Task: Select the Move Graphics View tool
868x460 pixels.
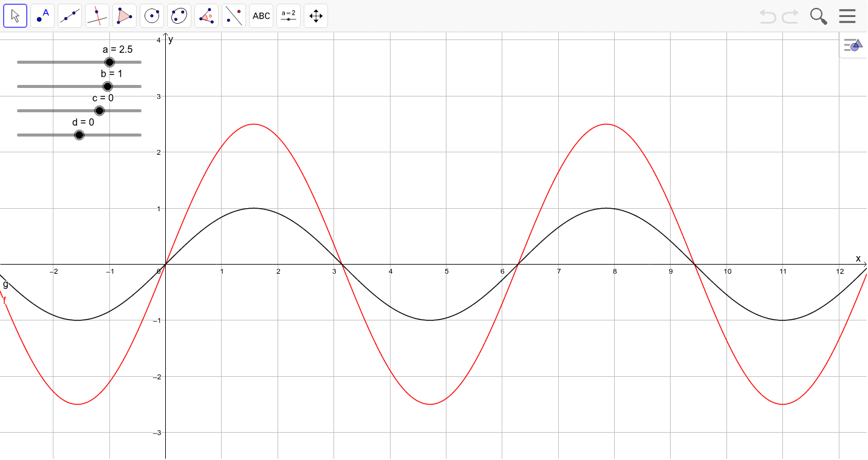Action: 315,16
